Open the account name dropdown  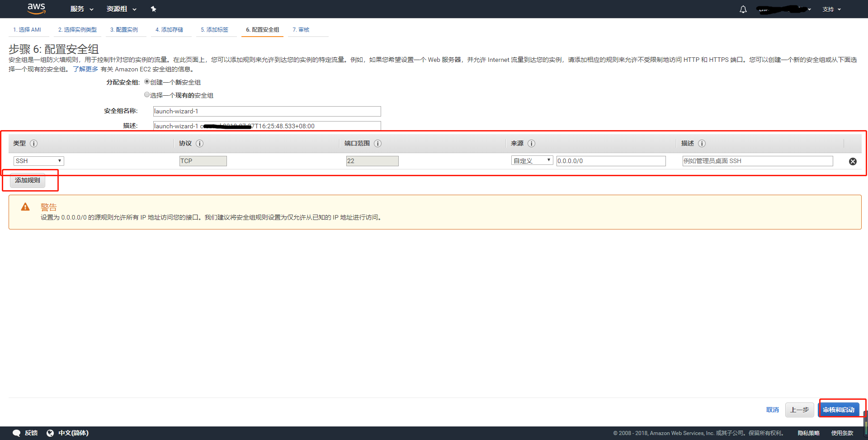click(x=784, y=9)
